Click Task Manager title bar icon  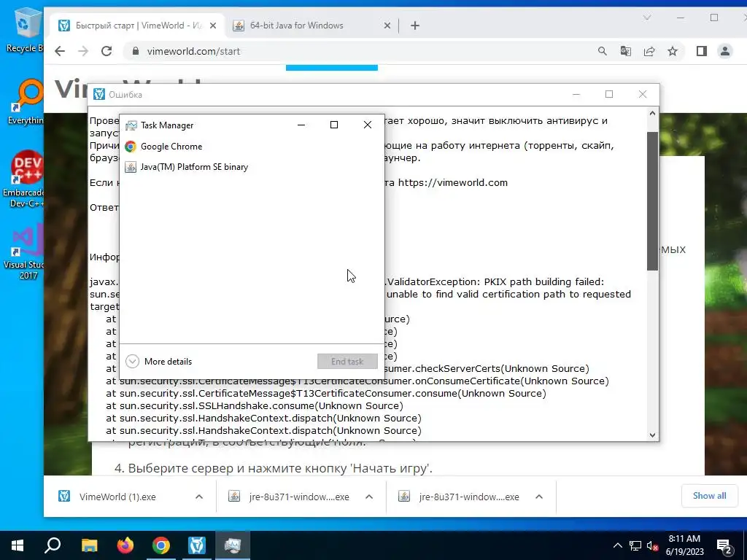131,125
